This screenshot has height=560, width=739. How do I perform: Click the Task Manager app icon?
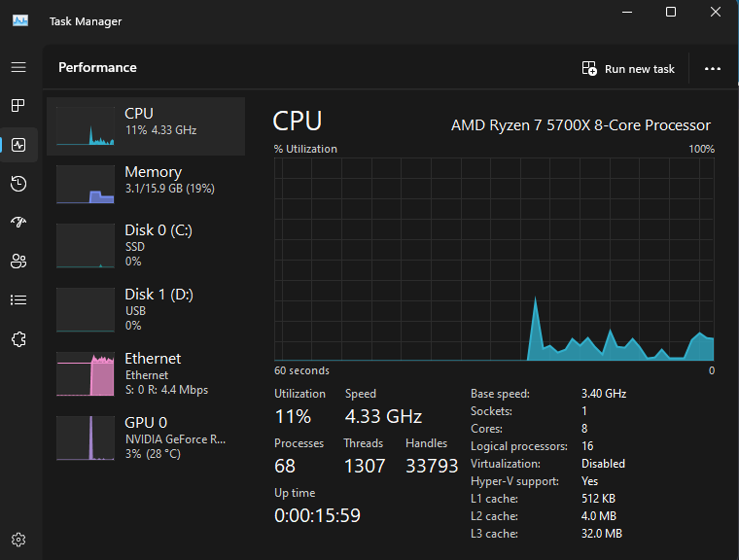[20, 20]
